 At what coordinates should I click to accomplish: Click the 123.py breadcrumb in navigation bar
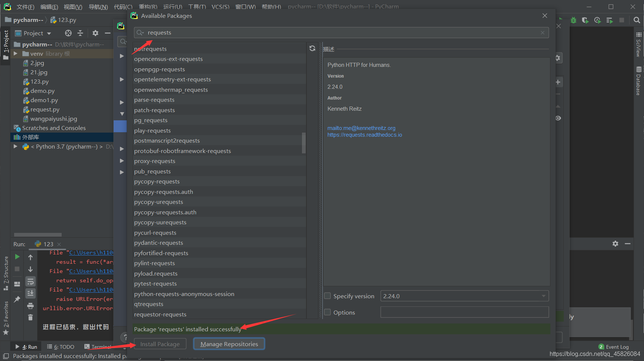[x=63, y=20]
